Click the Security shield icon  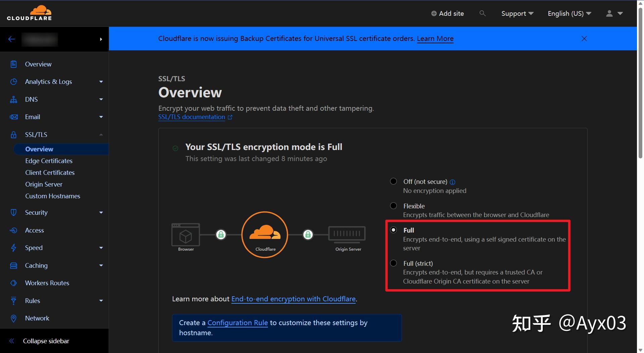[13, 212]
